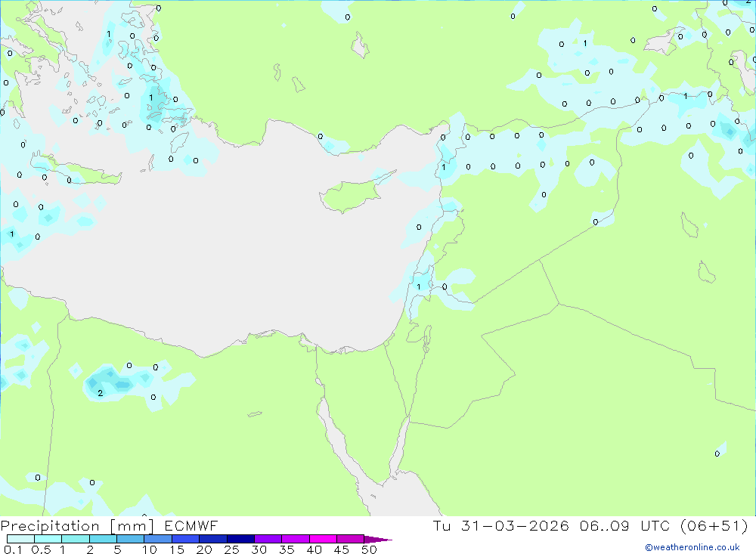Click the '(06+51)' forecast offset text
Screen dimensions: 756x554
click(714, 526)
